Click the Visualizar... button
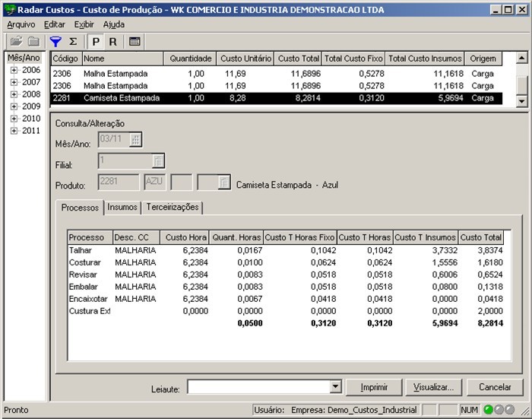This screenshot has height=419, width=532. point(433,387)
